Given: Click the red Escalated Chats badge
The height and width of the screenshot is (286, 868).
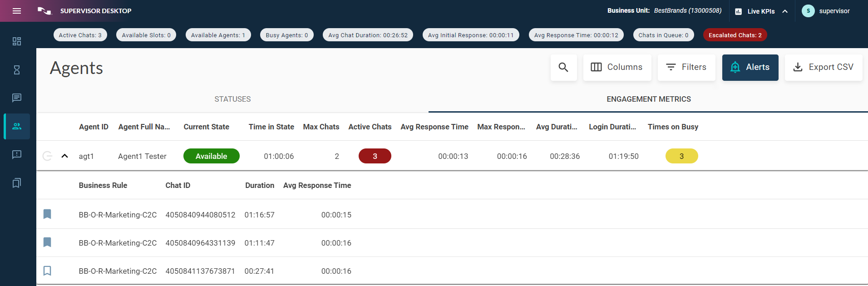Looking at the screenshot, I should click(735, 35).
